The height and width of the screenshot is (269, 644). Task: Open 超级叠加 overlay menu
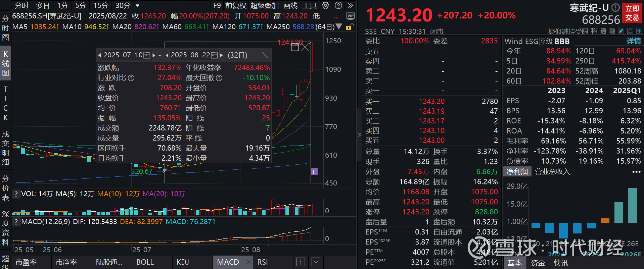(x=265, y=5)
